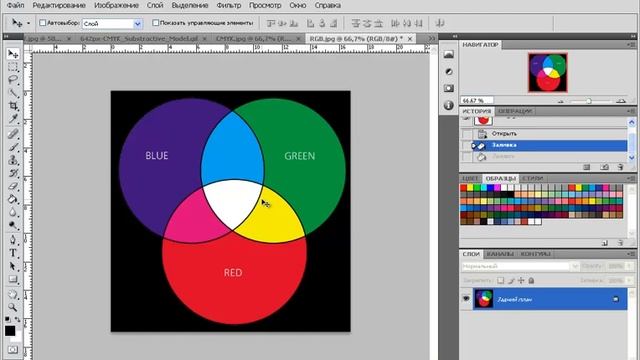Toggle lock position in Layers panel
Viewport: 640px width, 360px height.
pyautogui.click(x=521, y=280)
